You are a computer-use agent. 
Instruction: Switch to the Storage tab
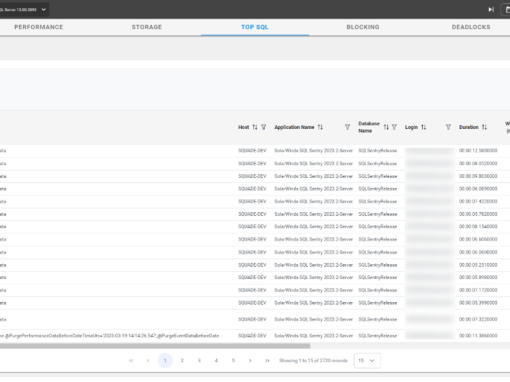click(x=147, y=27)
